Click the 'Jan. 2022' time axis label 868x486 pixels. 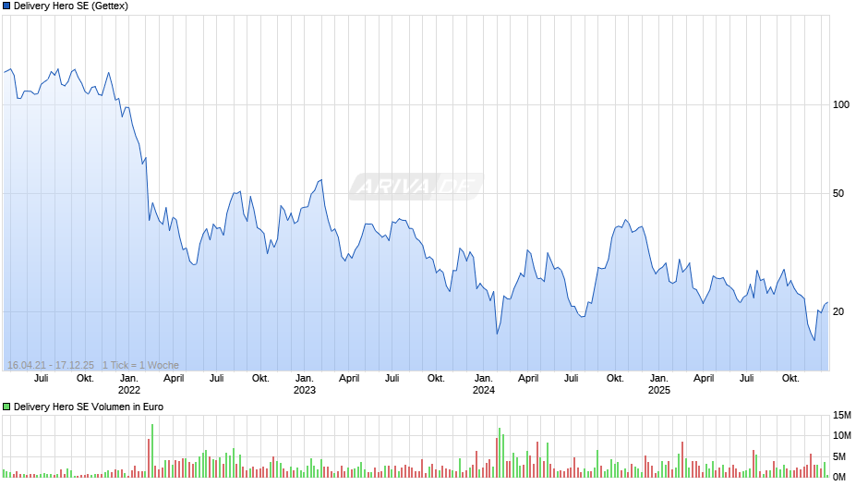pos(129,384)
